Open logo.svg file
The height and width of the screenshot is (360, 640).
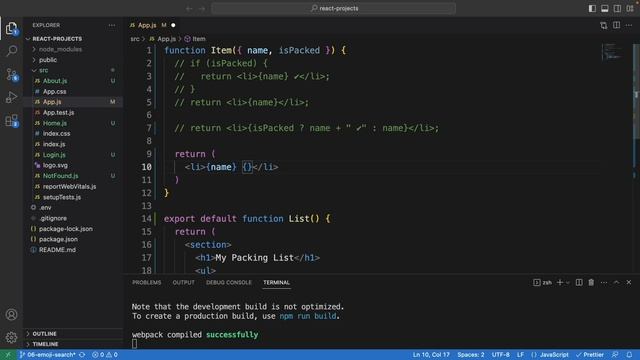55,165
